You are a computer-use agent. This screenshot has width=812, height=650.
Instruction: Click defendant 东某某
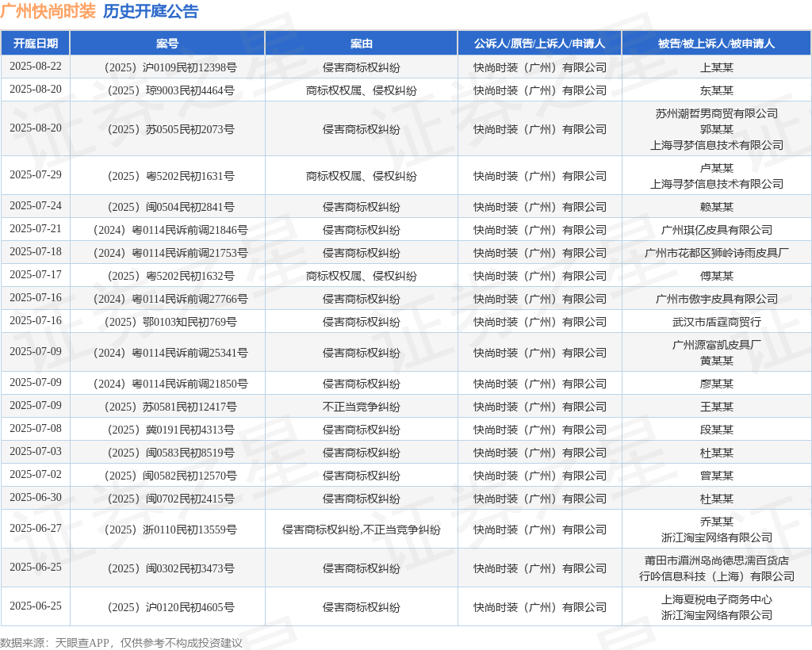(x=717, y=90)
